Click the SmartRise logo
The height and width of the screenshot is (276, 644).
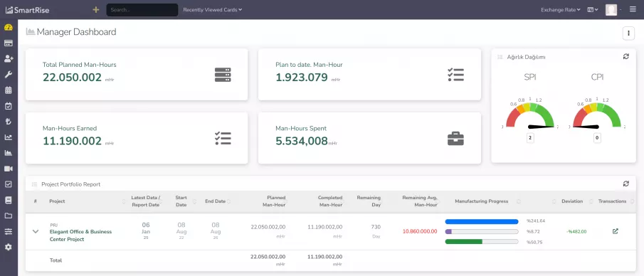[27, 10]
